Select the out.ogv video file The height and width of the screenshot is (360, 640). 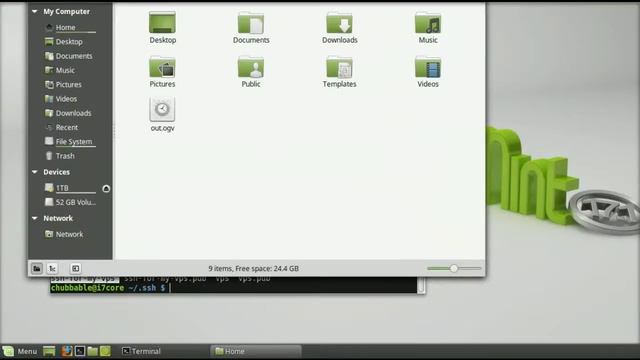[162, 110]
